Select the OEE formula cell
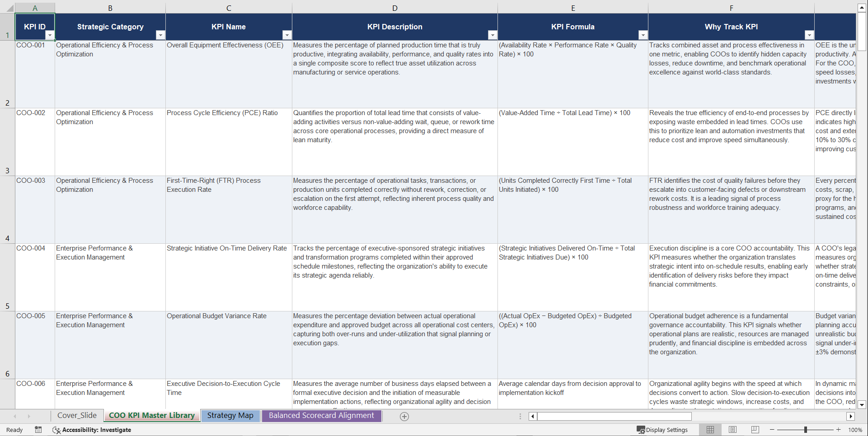Image resolution: width=868 pixels, height=436 pixels. (x=573, y=74)
